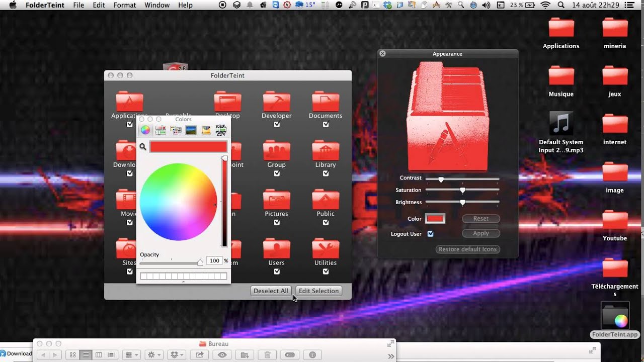Switch Bureau window to icon view
This screenshot has height=362, width=644.
73,355
